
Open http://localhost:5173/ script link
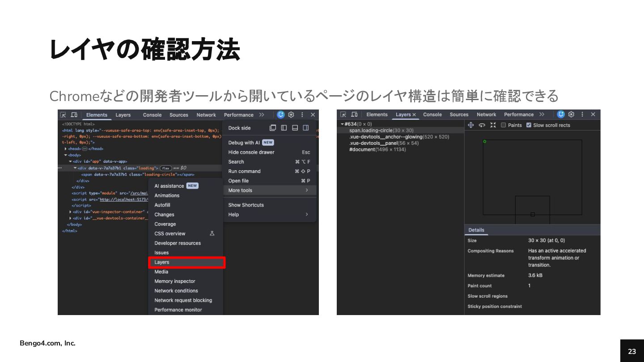(123, 199)
